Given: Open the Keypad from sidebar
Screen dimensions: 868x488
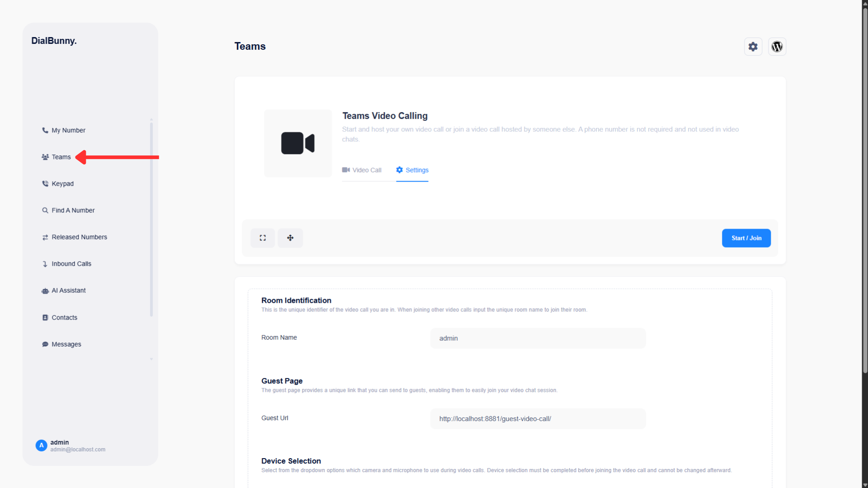Looking at the screenshot, I should (x=63, y=183).
